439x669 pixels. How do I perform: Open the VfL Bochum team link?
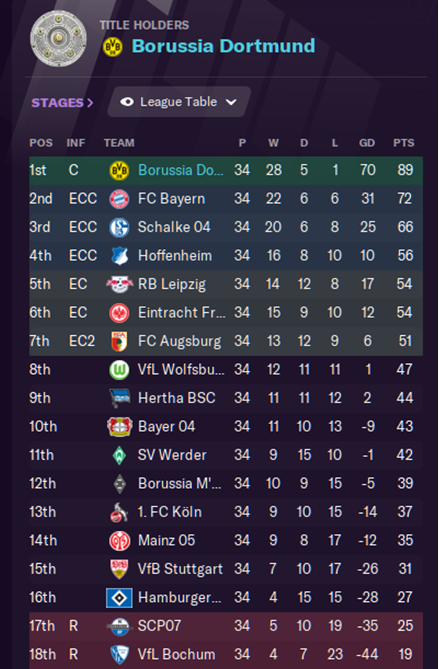(176, 654)
